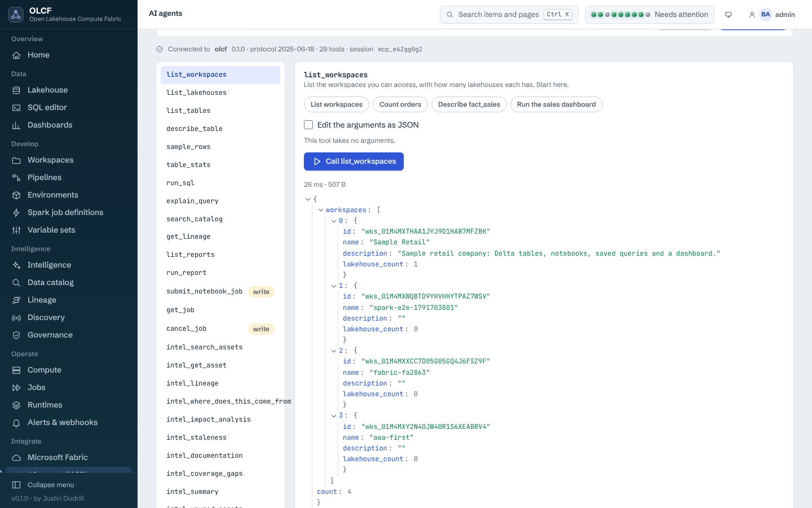The width and height of the screenshot is (812, 508).
Task: Click the Data catalog magnifier icon
Action: pos(16,283)
